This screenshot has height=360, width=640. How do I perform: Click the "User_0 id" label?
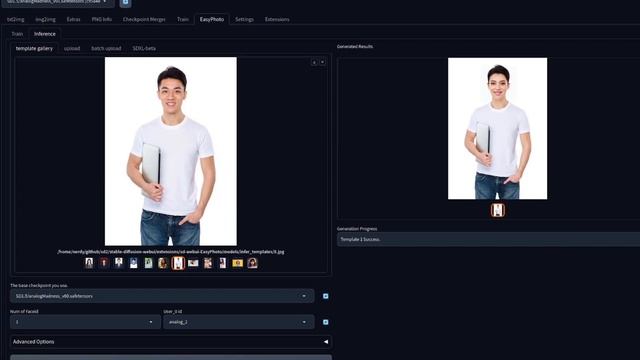coord(173,311)
